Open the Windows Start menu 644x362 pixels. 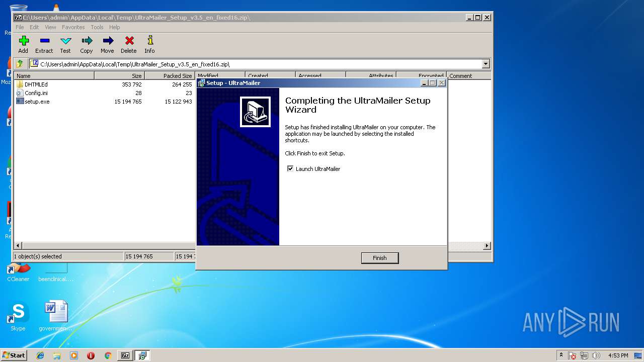click(x=14, y=355)
